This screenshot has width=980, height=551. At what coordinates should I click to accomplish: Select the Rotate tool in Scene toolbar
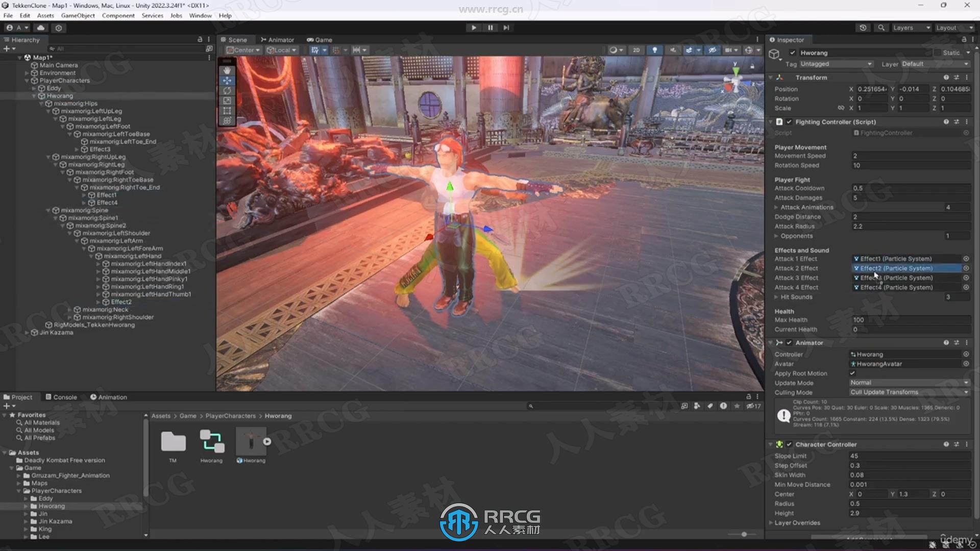227,91
